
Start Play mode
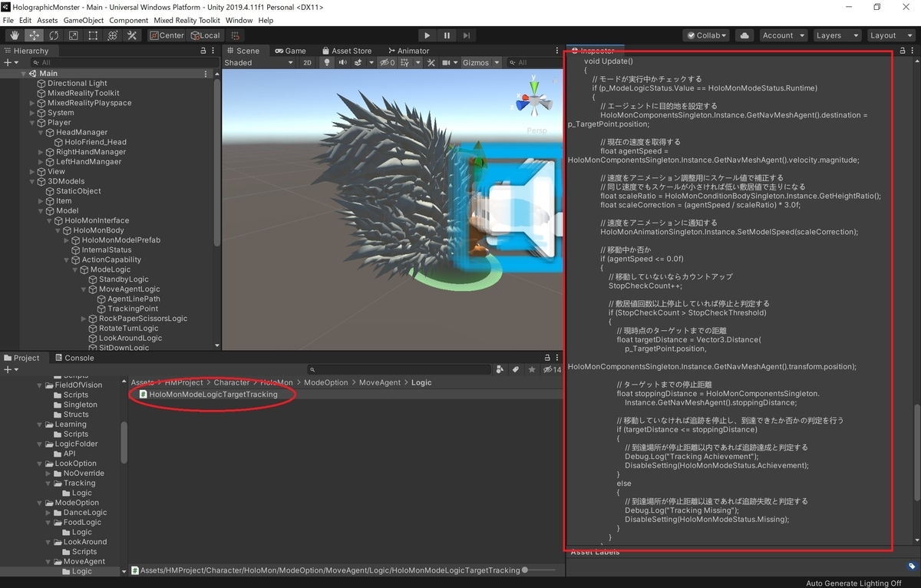[427, 35]
